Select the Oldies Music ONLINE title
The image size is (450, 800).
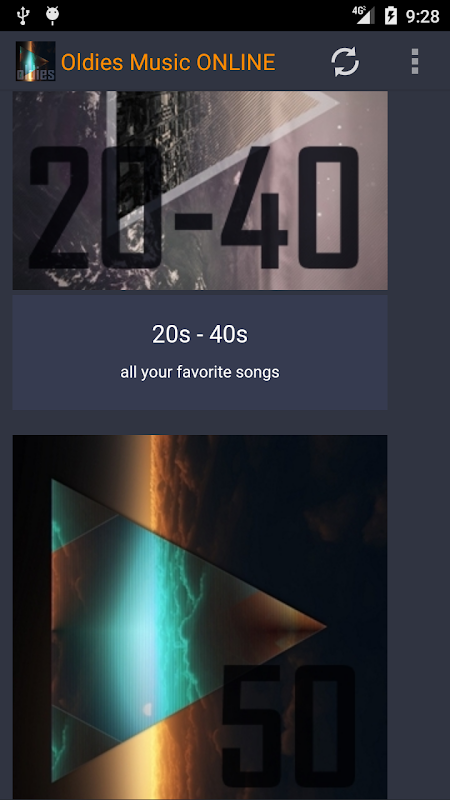(168, 62)
